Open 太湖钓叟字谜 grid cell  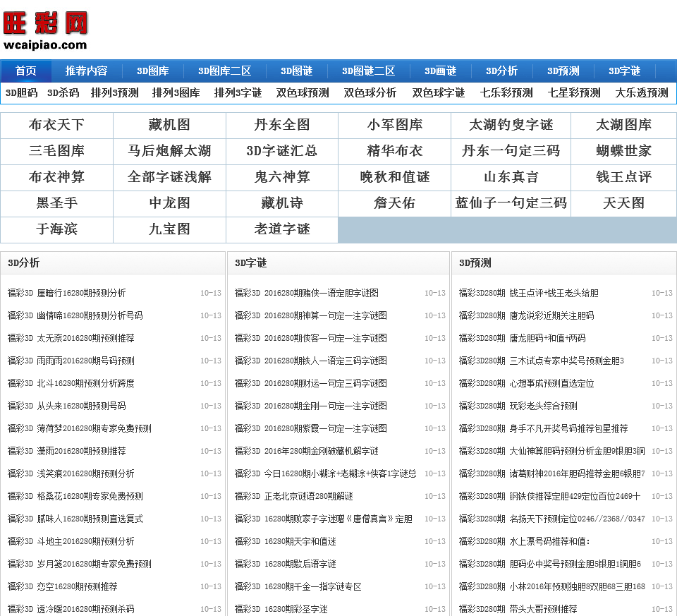click(x=511, y=126)
